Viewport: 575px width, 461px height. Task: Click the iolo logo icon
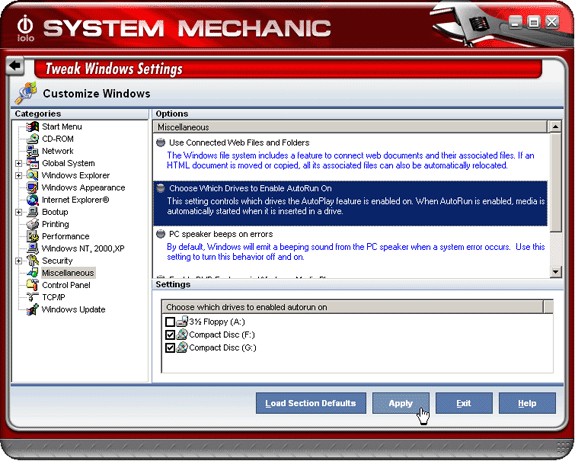25,28
